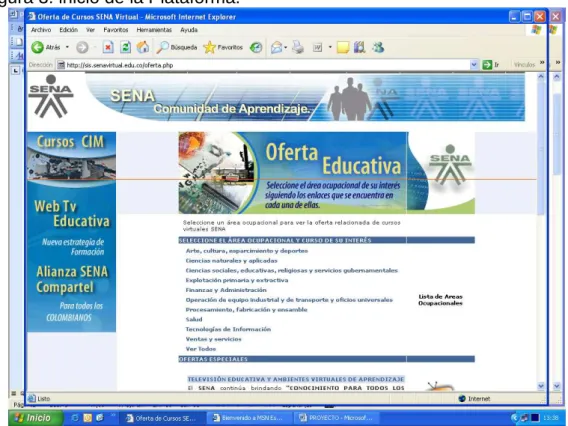Screen dimensions: 568x426
Task: Open Ciencias naturales y aplicadas link
Action: click(231, 260)
